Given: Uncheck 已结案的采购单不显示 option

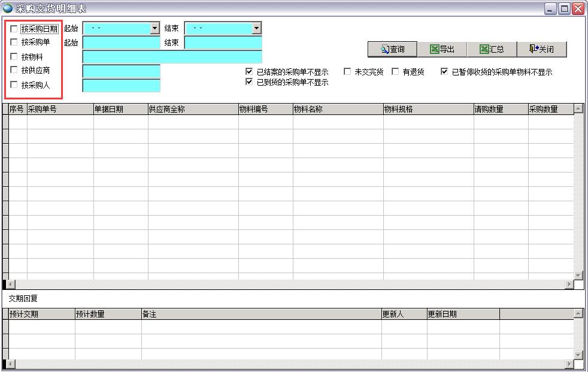Looking at the screenshot, I should pos(249,72).
